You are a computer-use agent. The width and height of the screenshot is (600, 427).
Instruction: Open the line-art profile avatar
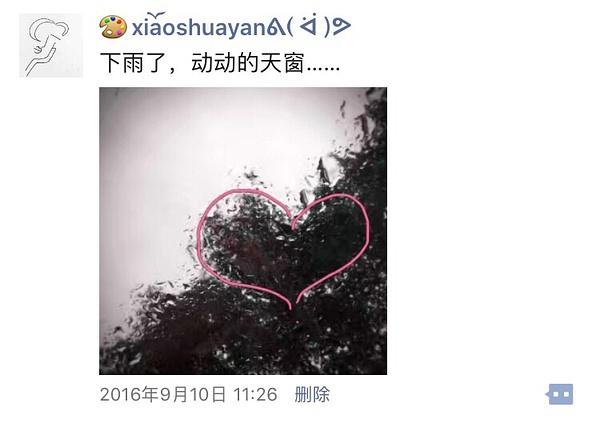tap(51, 46)
